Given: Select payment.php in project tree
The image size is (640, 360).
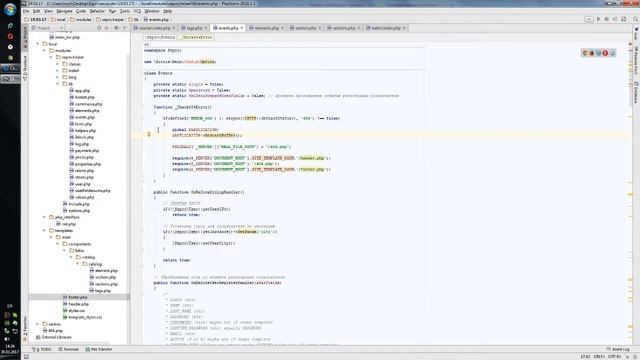Looking at the screenshot, I should point(84,151).
